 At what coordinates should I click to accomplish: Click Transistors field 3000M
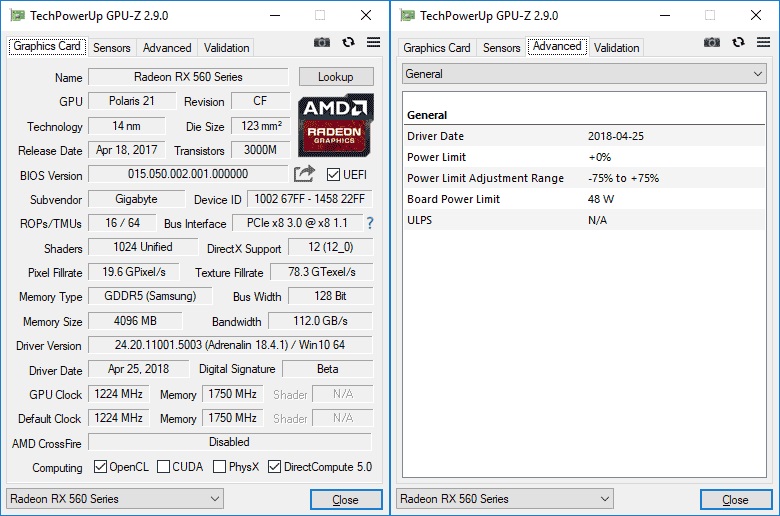tap(261, 150)
